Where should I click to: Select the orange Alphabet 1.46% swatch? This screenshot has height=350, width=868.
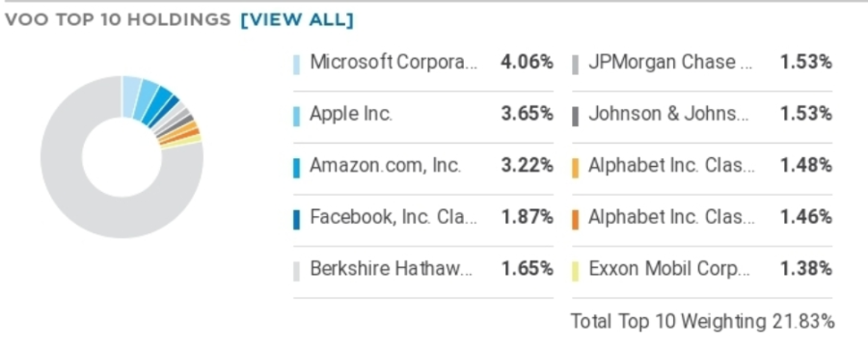click(x=575, y=219)
